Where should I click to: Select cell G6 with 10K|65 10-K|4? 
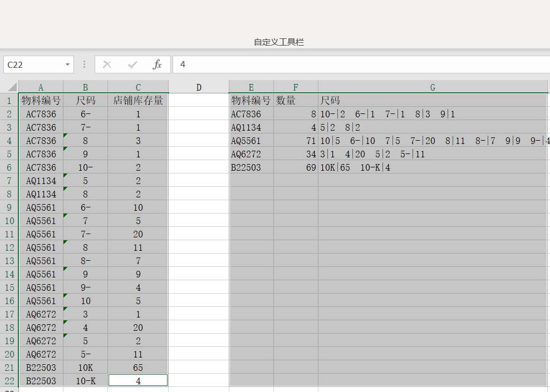[x=433, y=167]
